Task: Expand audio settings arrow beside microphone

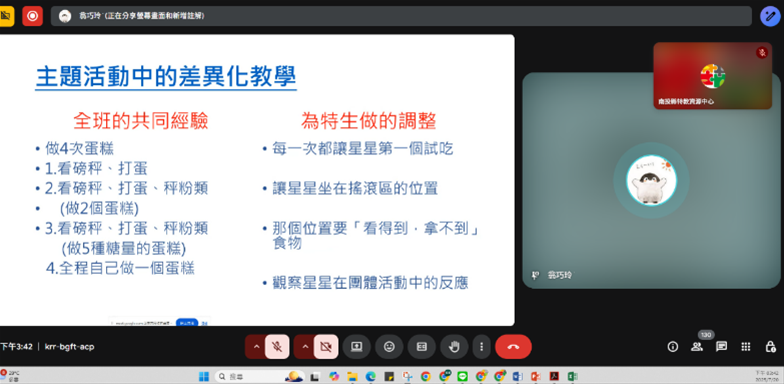Action: 256,346
